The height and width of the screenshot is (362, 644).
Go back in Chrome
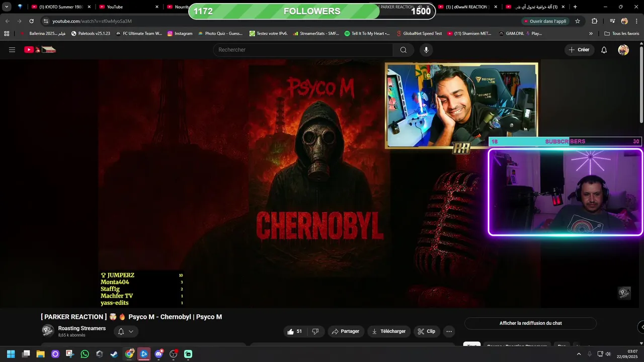click(x=7, y=21)
